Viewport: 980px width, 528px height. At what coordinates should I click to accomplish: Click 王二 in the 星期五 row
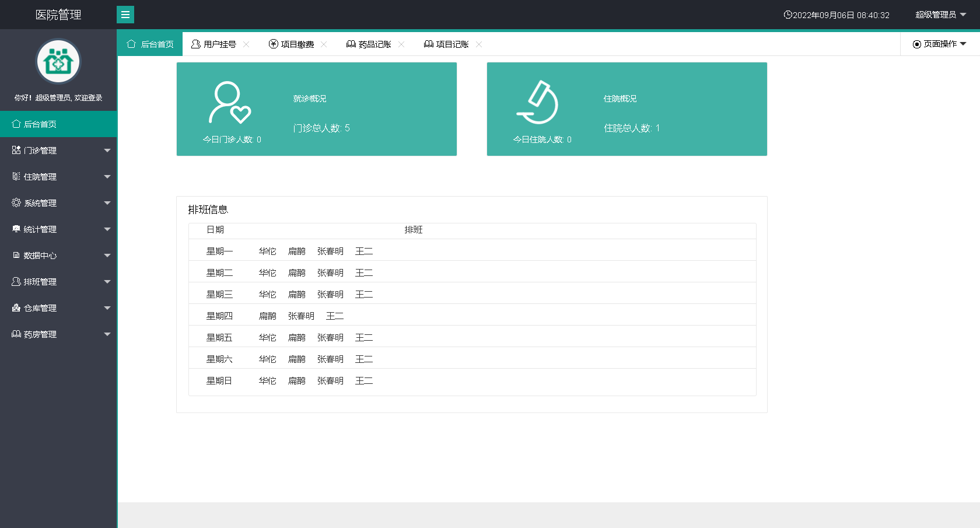[x=364, y=338]
